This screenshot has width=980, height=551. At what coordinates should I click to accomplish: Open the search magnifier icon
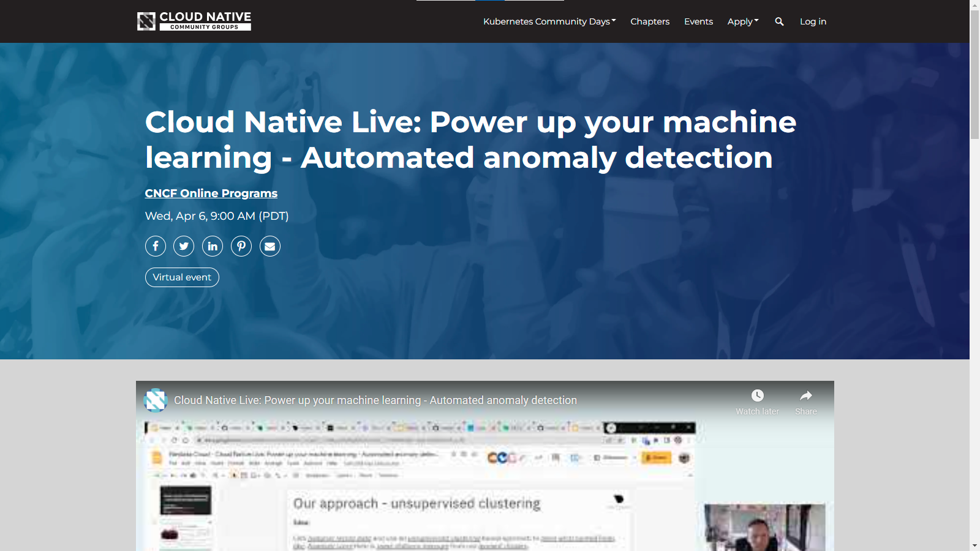(779, 21)
